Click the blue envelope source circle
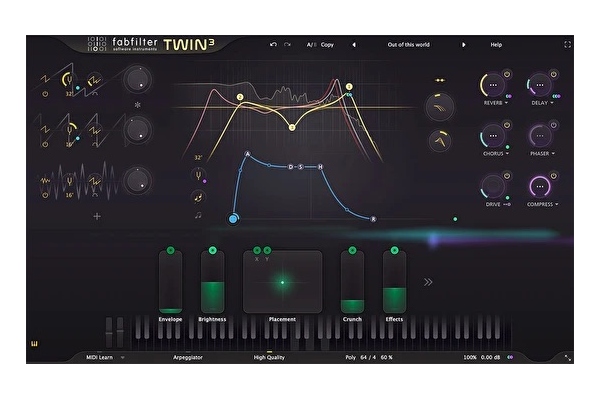This screenshot has height=400, width=600. click(233, 219)
